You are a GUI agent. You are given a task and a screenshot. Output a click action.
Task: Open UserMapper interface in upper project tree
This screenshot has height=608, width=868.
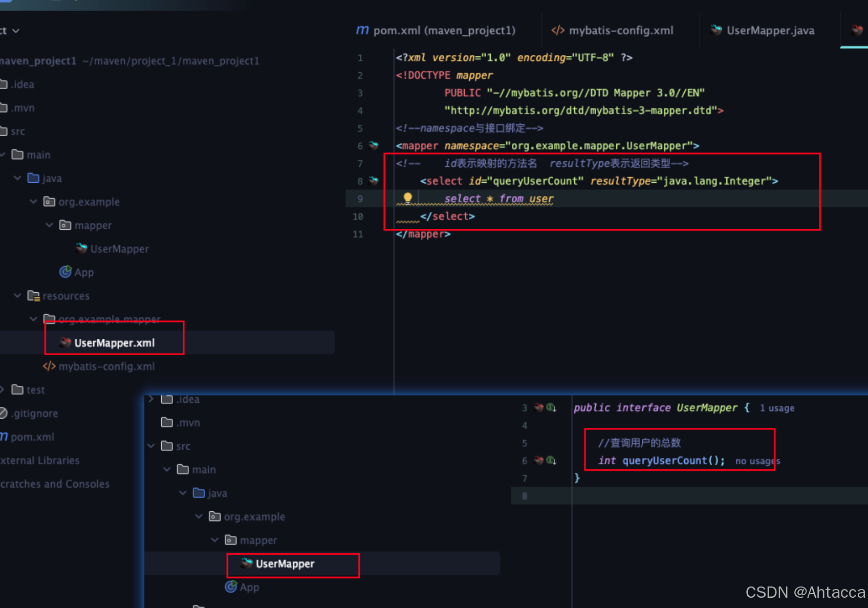tap(119, 249)
